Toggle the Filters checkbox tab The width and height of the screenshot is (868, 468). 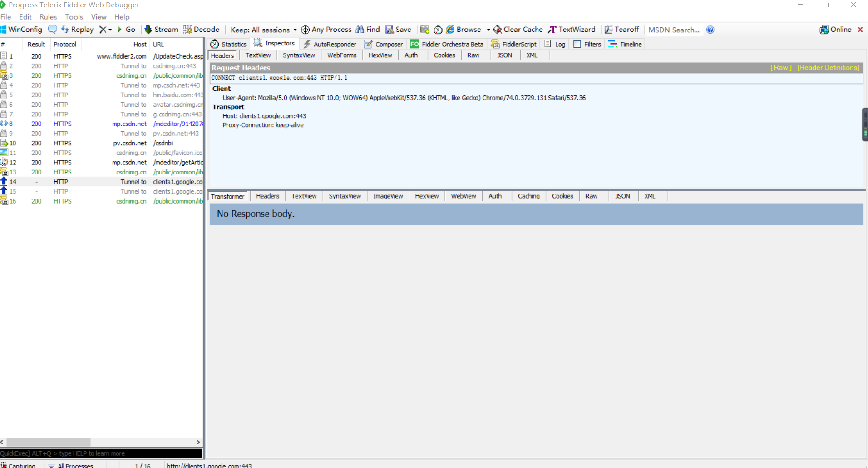[x=587, y=44]
